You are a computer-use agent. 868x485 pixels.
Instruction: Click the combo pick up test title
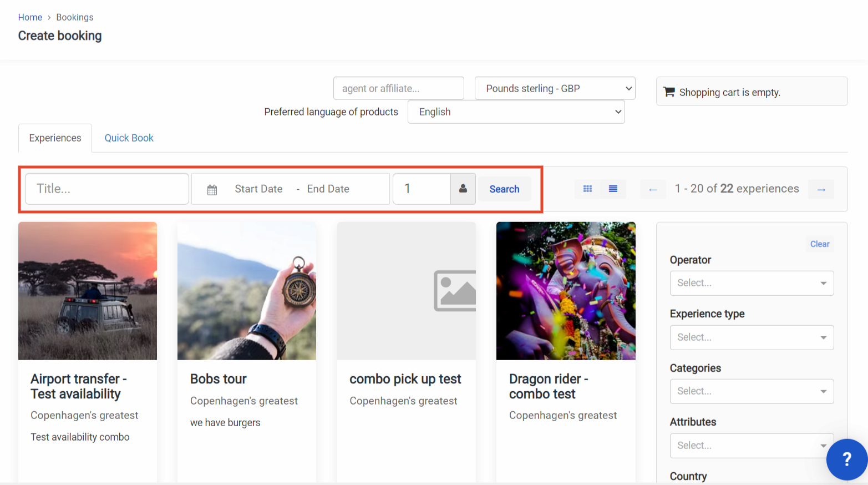405,379
